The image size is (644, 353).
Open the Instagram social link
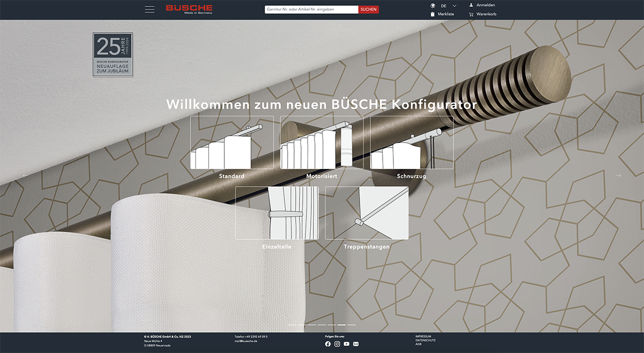[337, 344]
